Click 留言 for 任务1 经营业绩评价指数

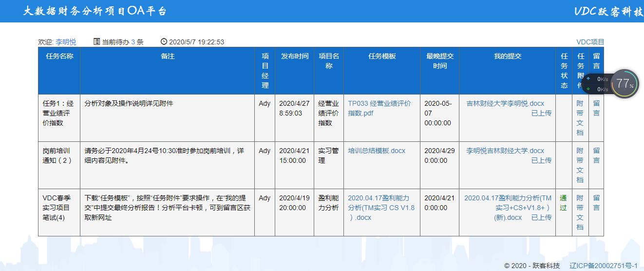coord(596,108)
